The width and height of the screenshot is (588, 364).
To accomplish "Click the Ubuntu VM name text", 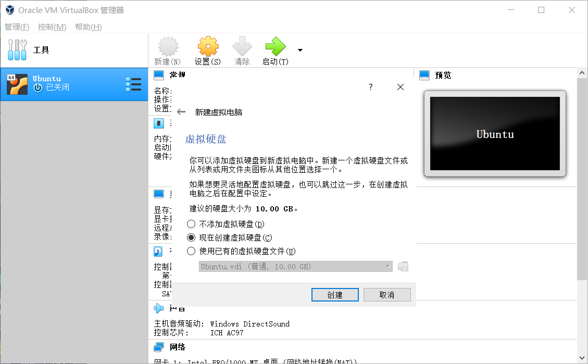I will (46, 79).
